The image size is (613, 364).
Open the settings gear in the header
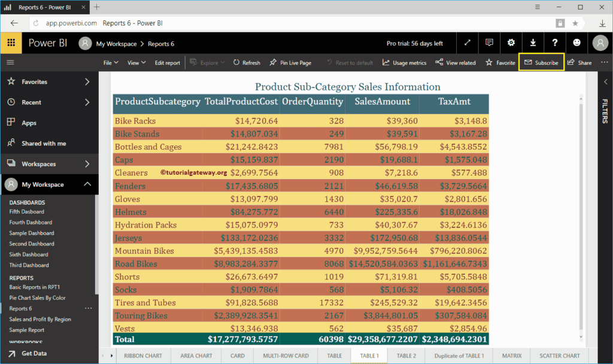click(511, 43)
